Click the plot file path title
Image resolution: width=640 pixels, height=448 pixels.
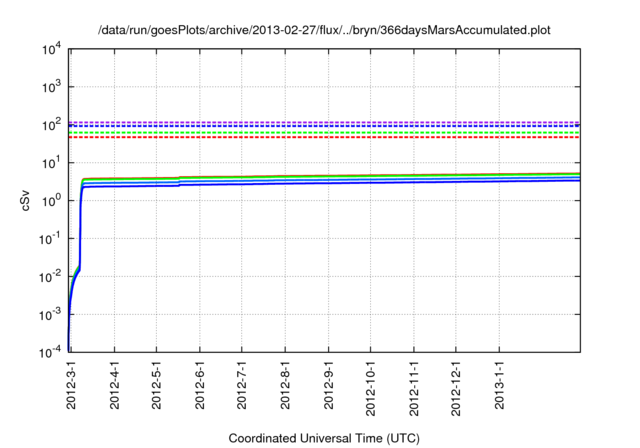click(324, 30)
